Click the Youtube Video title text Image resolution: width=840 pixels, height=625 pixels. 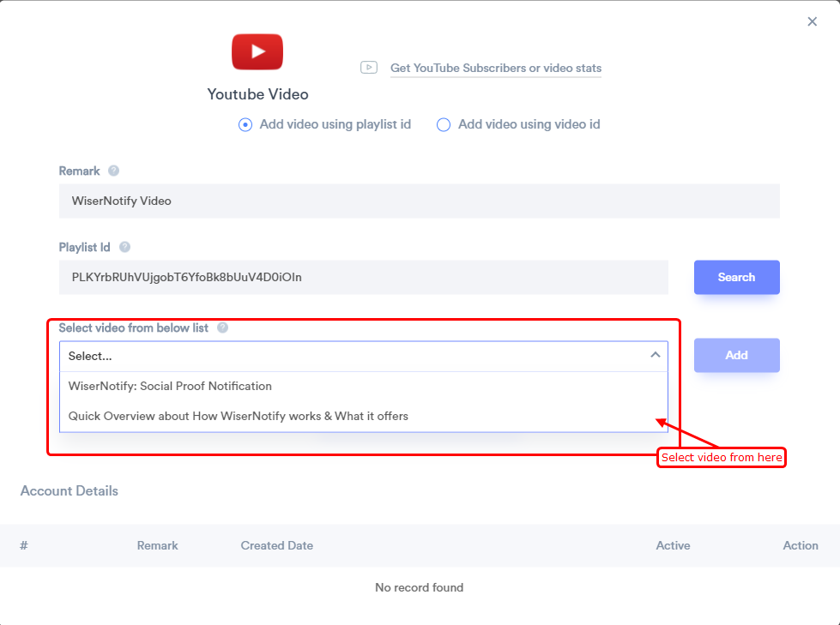click(x=257, y=94)
